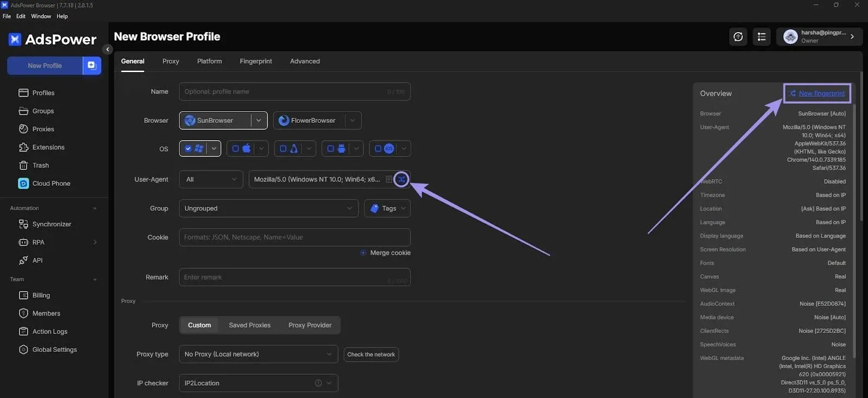Click the randomize User-Agent shuffle icon

coord(401,179)
